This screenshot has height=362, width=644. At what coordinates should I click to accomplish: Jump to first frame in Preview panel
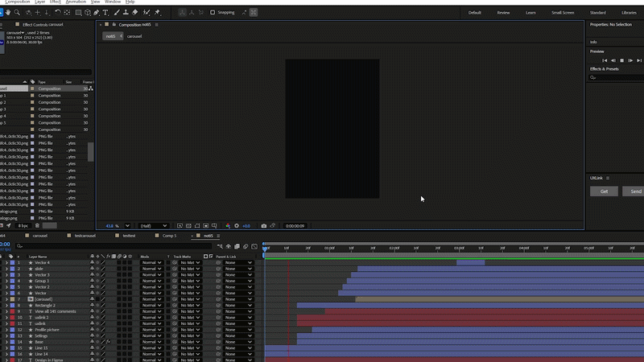pos(605,60)
